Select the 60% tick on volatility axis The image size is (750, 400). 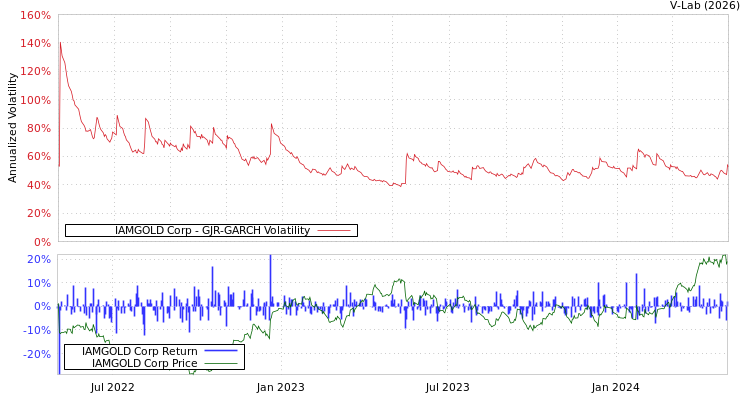point(37,157)
